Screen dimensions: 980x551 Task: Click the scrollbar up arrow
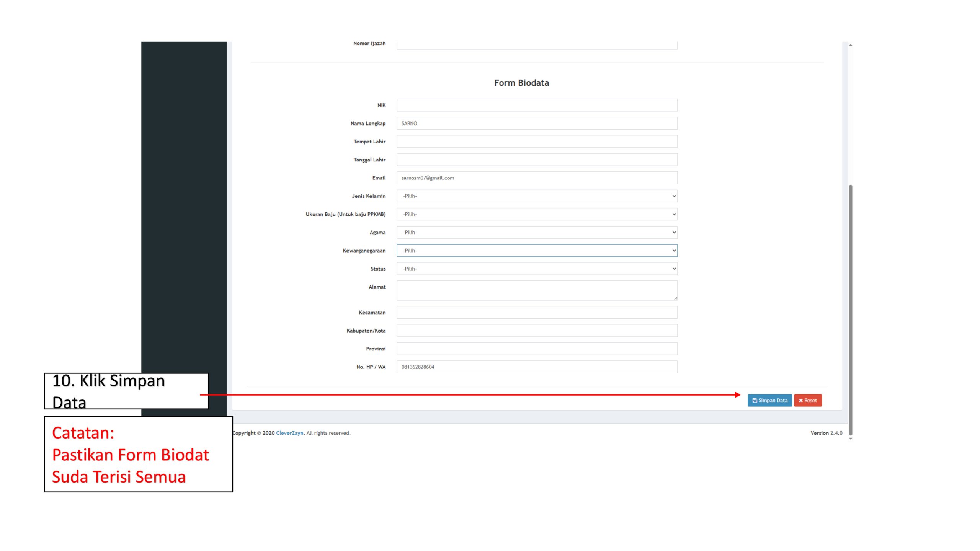pyautogui.click(x=850, y=45)
